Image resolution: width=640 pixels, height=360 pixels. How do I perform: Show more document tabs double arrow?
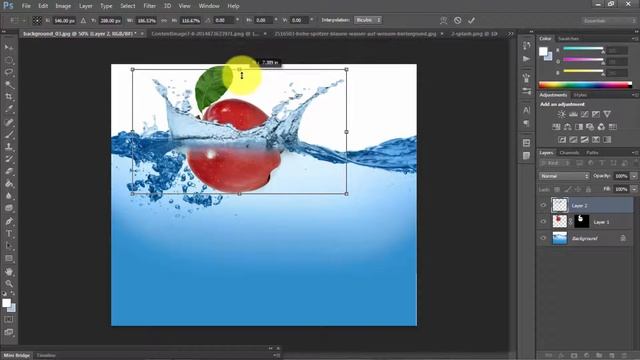[x=510, y=34]
